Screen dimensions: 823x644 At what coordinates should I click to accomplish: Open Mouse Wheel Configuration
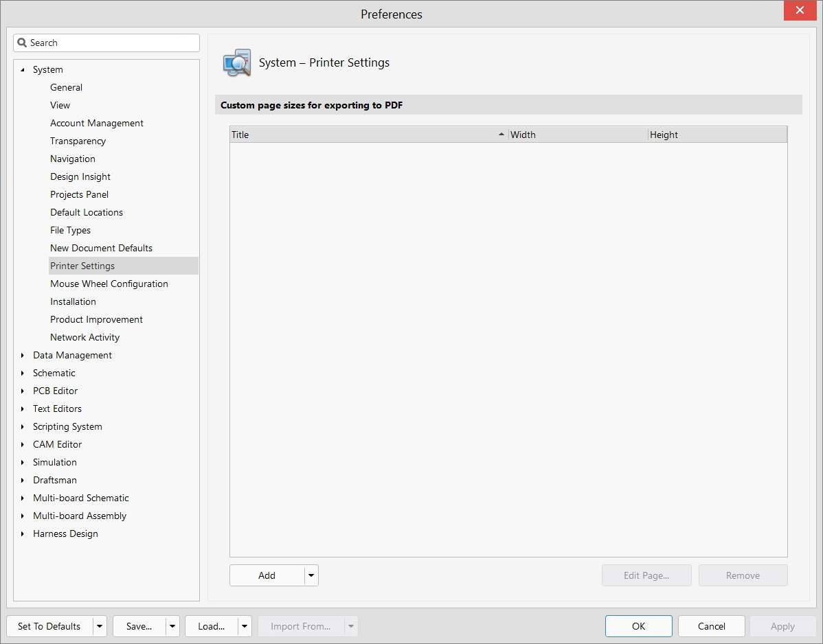[109, 284]
